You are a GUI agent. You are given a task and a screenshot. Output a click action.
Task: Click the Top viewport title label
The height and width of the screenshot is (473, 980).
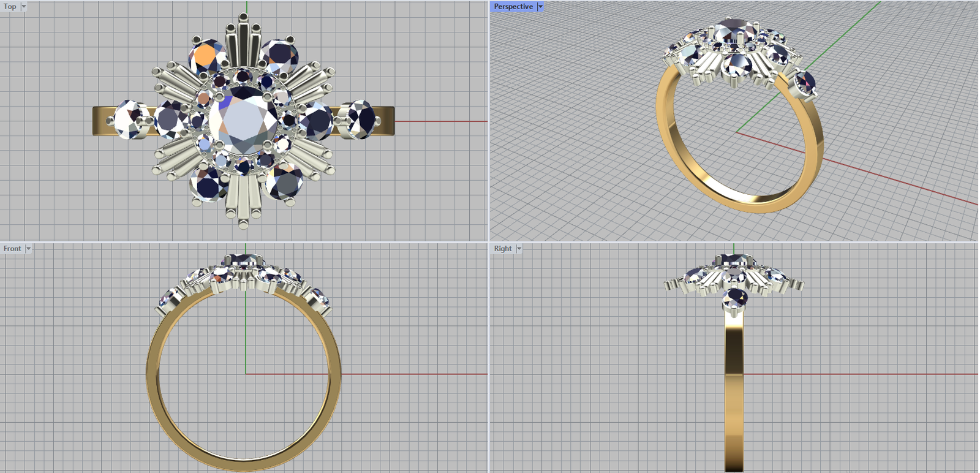tap(10, 7)
